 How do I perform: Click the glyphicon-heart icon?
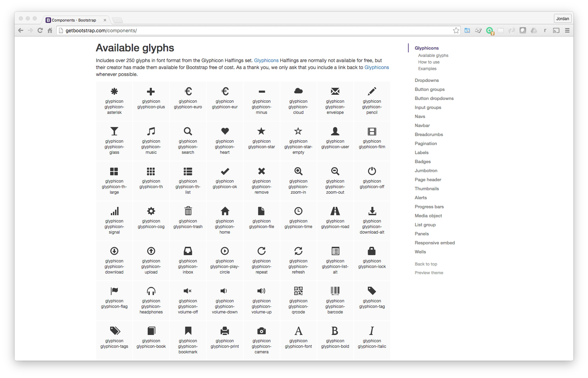tap(224, 132)
